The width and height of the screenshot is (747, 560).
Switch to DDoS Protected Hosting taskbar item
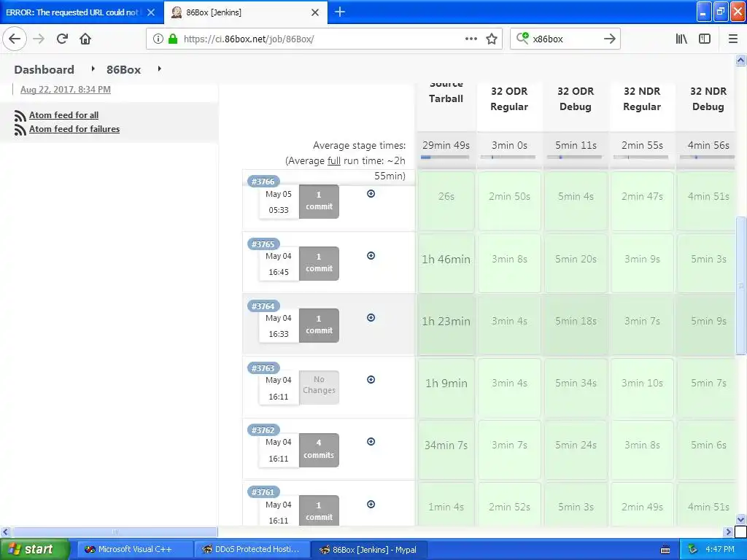tap(251, 549)
